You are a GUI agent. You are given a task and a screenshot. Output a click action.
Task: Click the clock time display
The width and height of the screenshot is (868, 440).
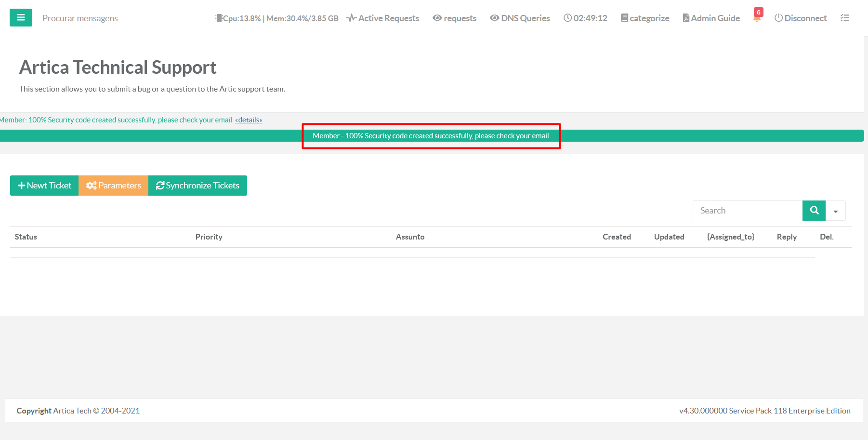(585, 18)
